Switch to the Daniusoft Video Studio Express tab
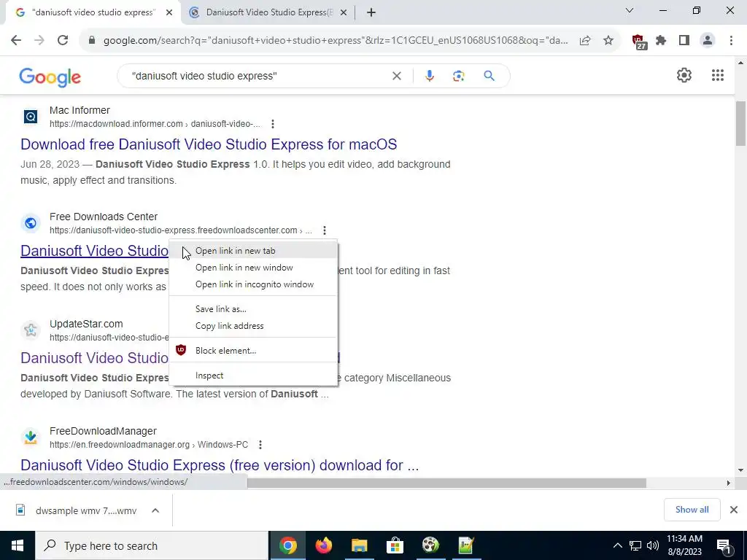This screenshot has height=560, width=747. tap(268, 12)
